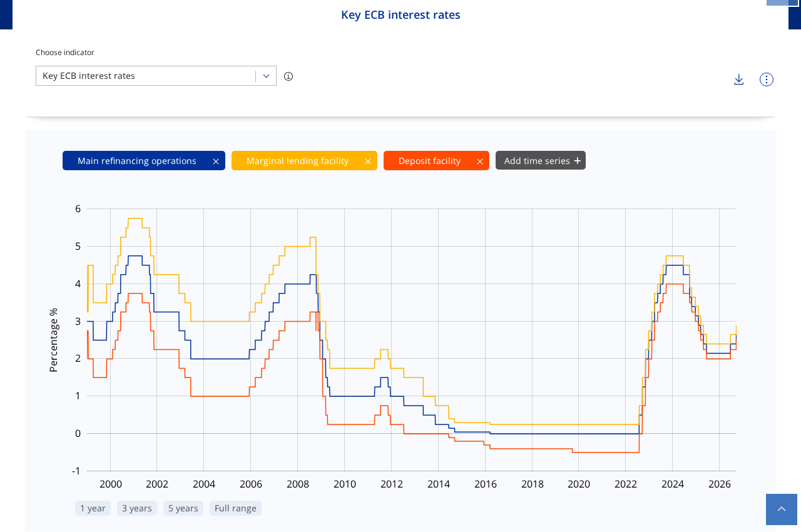Click the 6 percent y-axis label

coord(78,209)
